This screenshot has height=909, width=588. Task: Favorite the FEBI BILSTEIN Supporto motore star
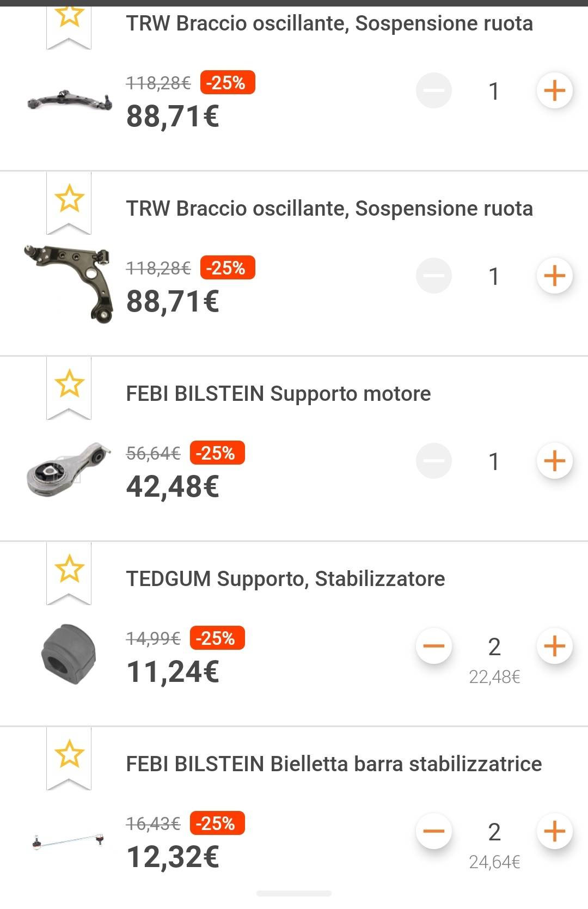(69, 384)
